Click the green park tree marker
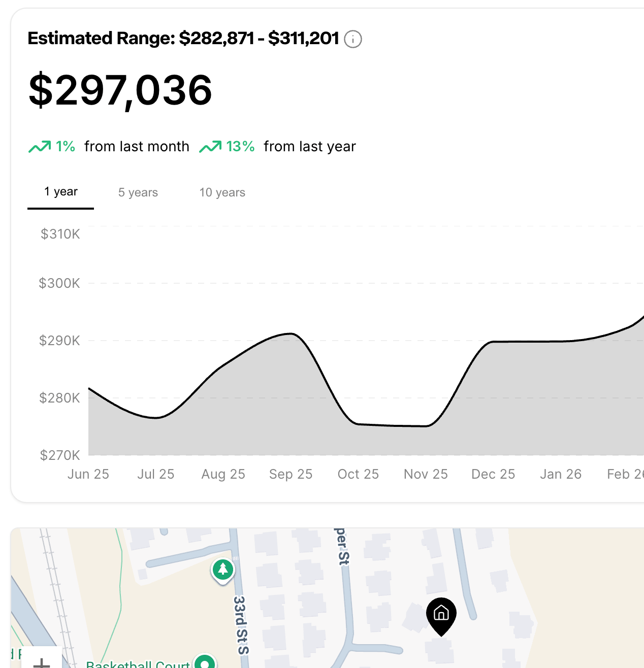Screen dimensions: 644x668 [x=223, y=571]
